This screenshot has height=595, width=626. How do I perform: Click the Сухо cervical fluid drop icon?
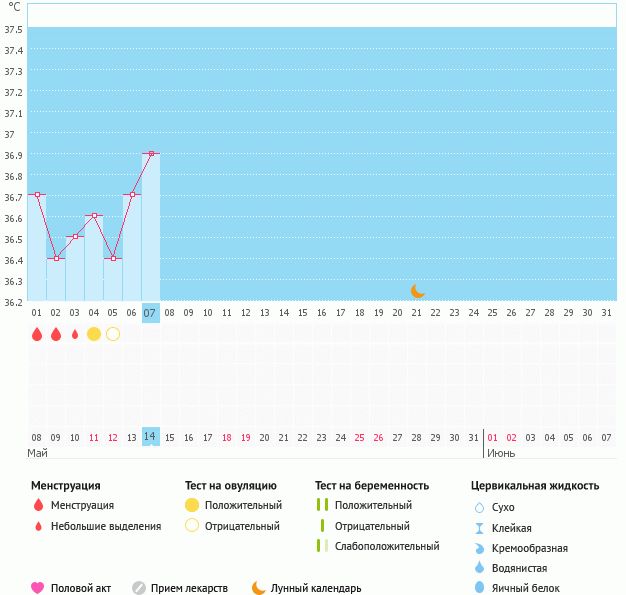[479, 508]
